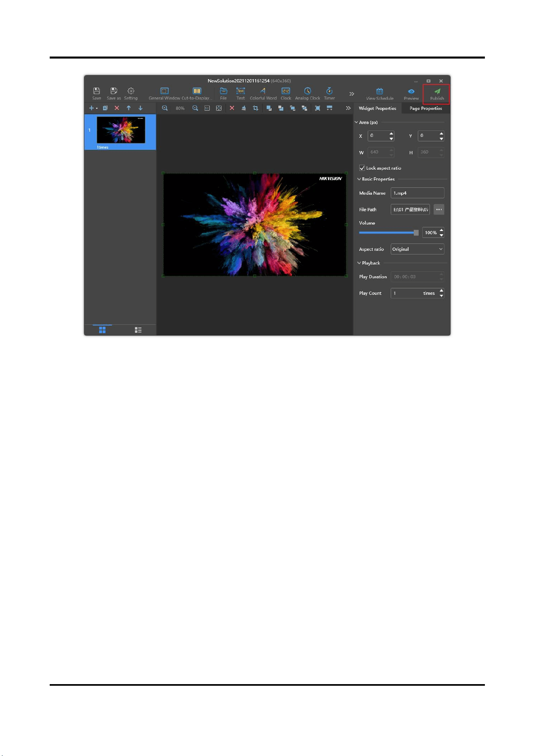Select page 1 thumbnail
Viewport: 535px width, 756px height.
pos(121,130)
